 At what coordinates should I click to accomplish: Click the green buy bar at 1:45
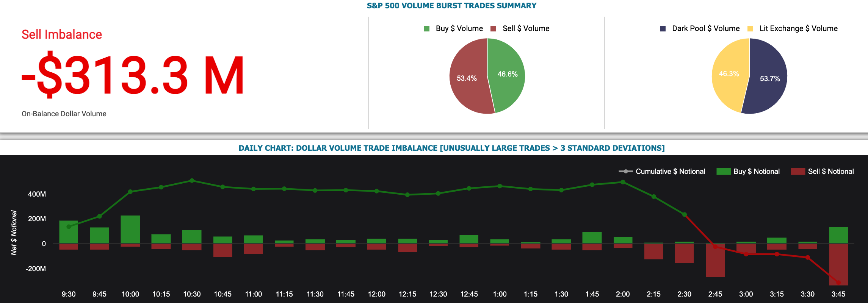[x=592, y=238]
